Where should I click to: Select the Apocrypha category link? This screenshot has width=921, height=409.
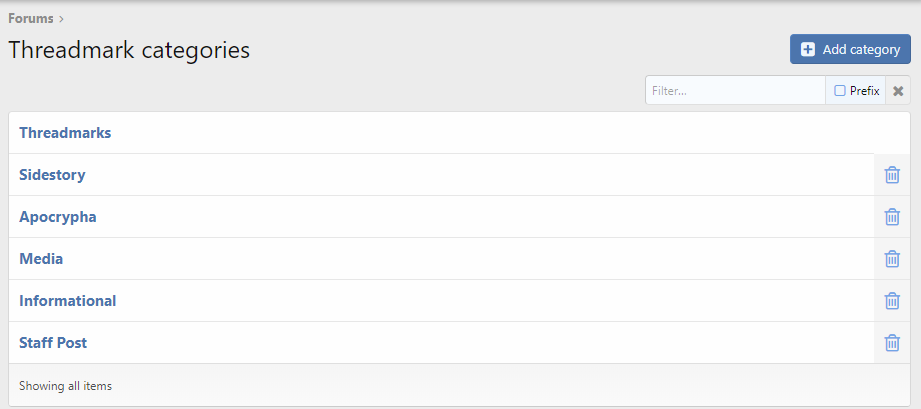58,217
